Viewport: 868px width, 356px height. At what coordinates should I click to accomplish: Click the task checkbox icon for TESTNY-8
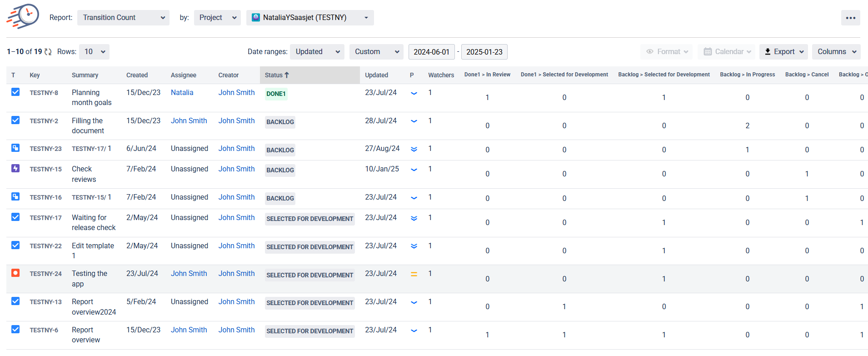tap(15, 92)
